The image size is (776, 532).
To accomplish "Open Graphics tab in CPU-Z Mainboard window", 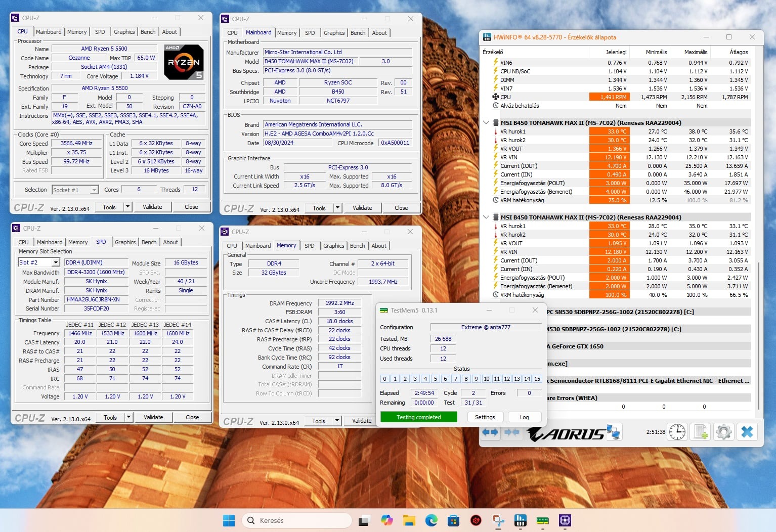I will click(x=334, y=33).
